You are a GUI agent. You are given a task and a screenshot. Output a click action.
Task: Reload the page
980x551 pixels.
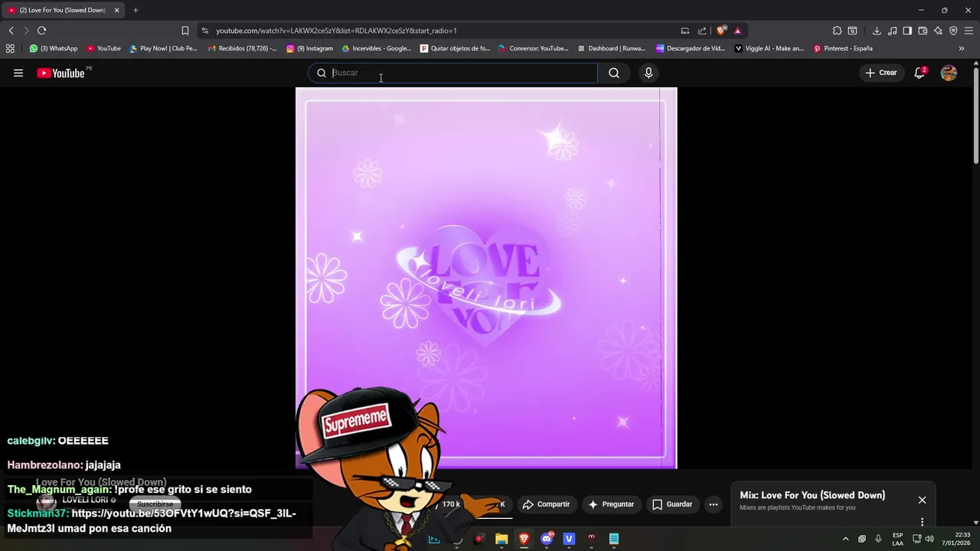click(41, 31)
